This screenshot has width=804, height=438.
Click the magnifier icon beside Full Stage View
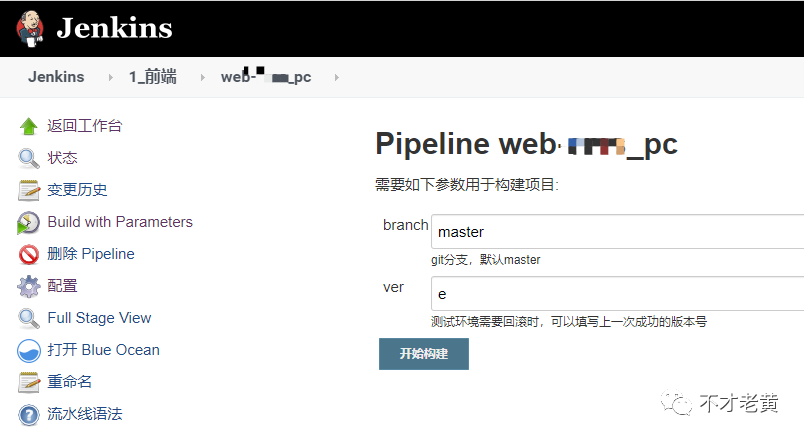pyautogui.click(x=29, y=318)
